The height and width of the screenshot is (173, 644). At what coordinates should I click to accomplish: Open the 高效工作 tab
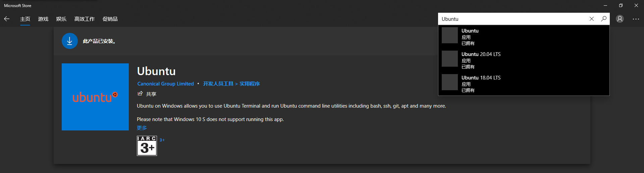(85, 19)
